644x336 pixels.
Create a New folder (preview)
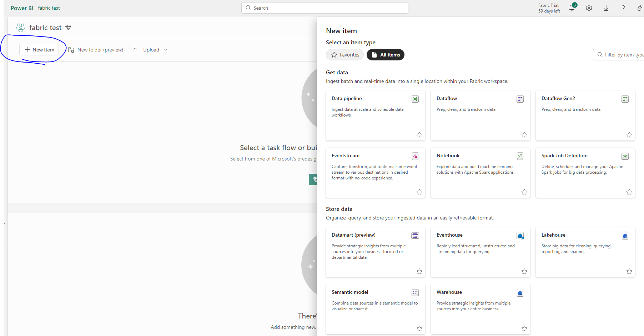96,50
